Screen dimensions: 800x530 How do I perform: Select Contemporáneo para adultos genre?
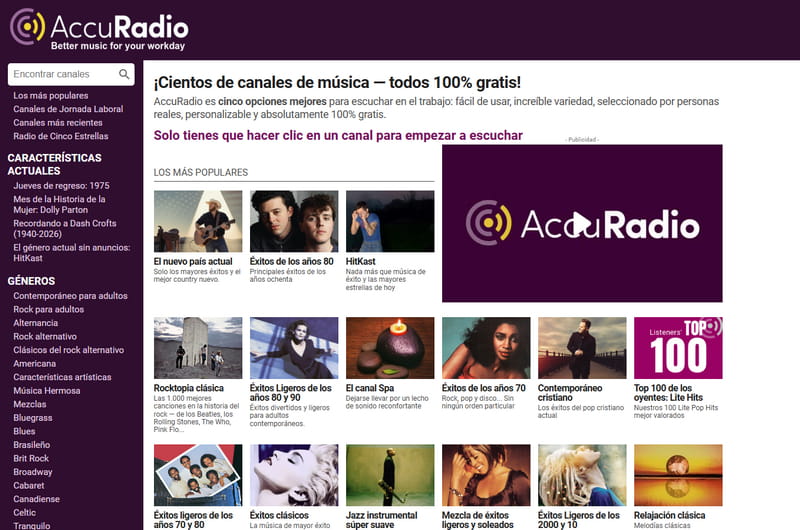pyautogui.click(x=70, y=295)
